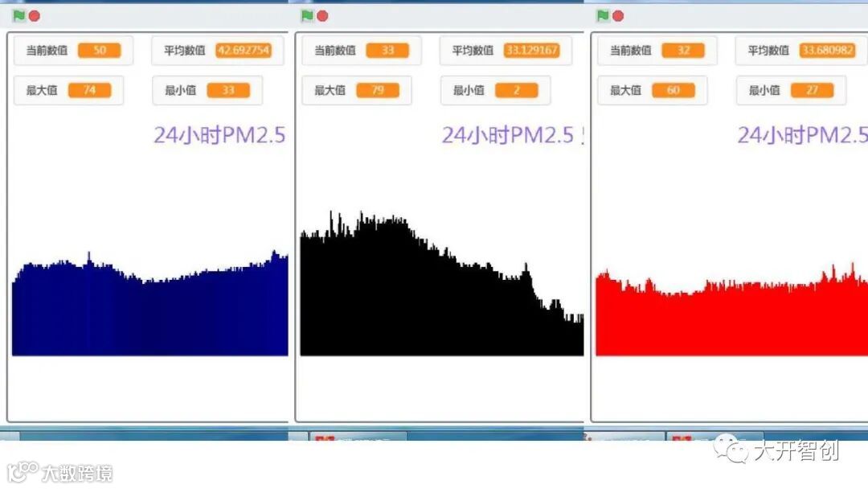Select the 最小值 monitor showing 33
The image size is (868, 489).
point(207,90)
